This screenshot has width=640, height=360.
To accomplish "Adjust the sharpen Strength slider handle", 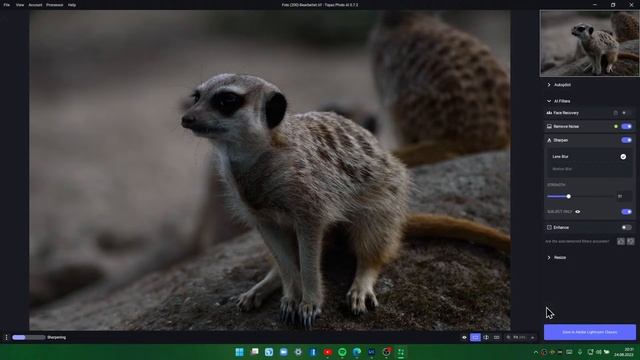I will (569, 196).
